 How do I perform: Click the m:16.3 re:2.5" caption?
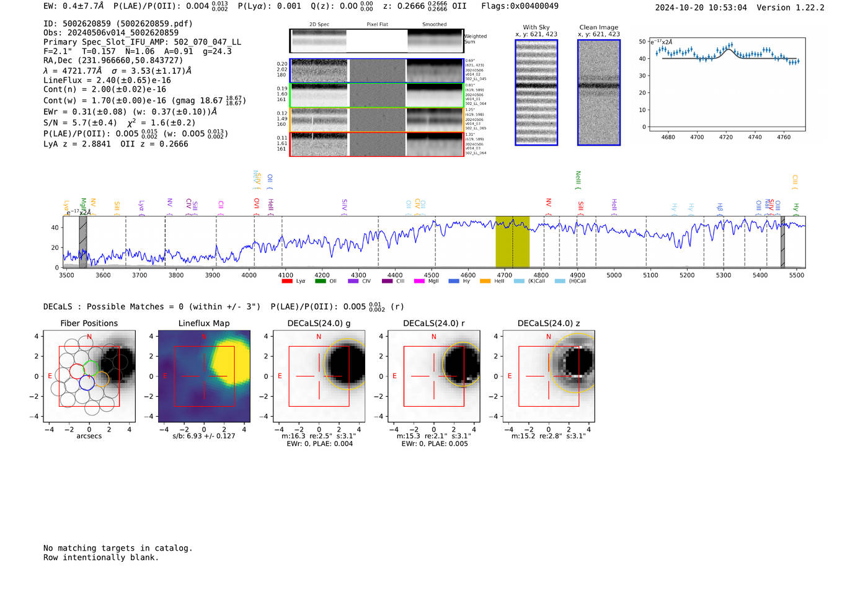(x=319, y=436)
